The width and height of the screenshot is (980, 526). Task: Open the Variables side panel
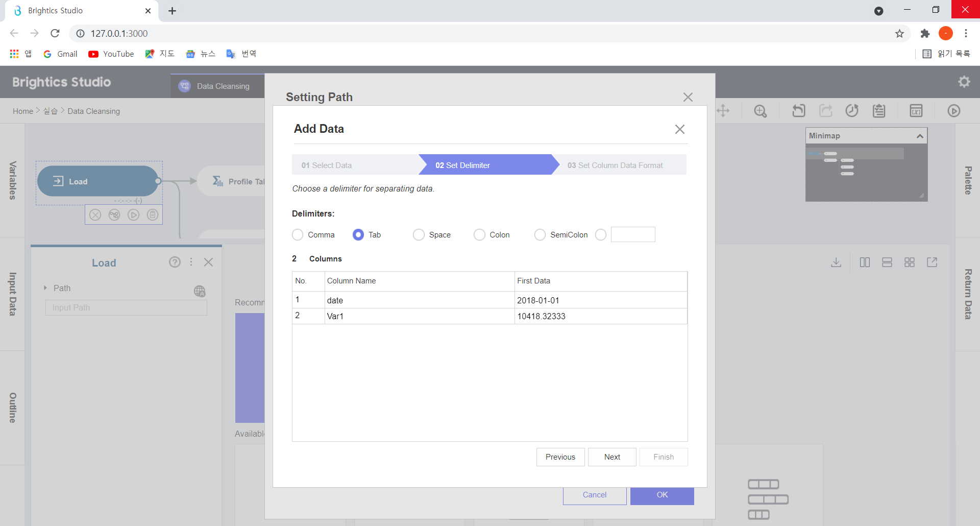pyautogui.click(x=12, y=180)
